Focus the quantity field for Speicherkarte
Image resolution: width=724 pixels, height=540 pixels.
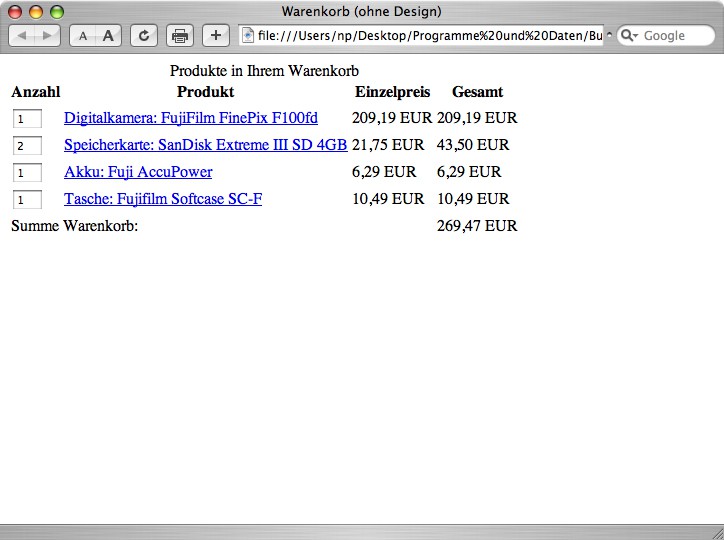(x=27, y=146)
